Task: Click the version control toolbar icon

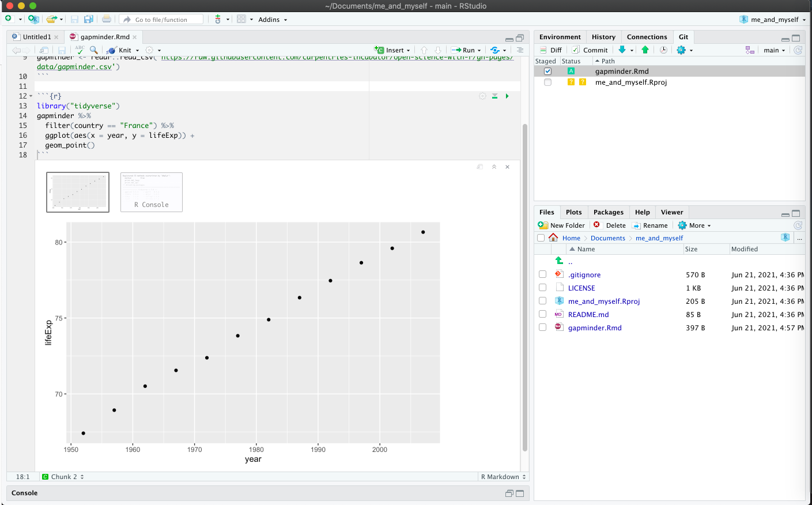Action: click(218, 19)
